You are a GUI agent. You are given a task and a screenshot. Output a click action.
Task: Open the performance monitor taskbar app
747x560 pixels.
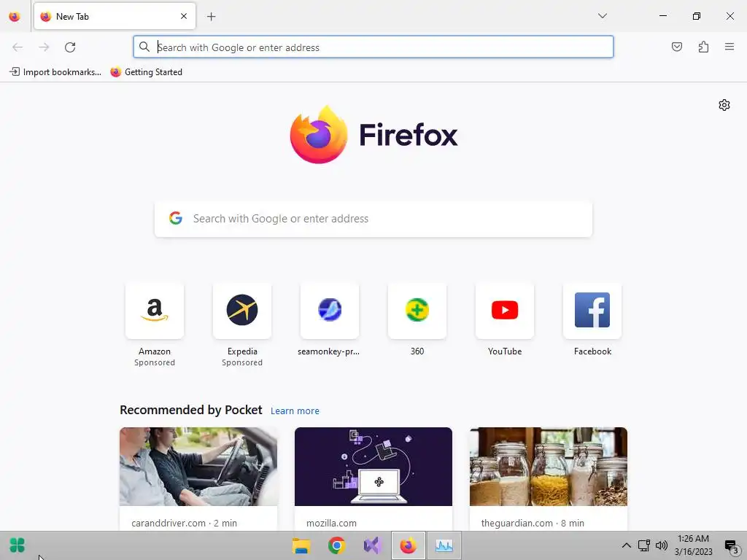(444, 545)
